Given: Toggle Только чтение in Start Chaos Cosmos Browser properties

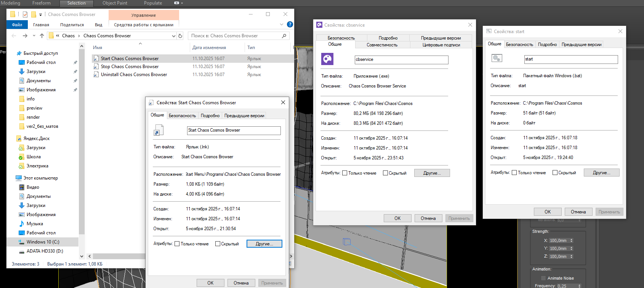Looking at the screenshot, I should click(x=177, y=244).
